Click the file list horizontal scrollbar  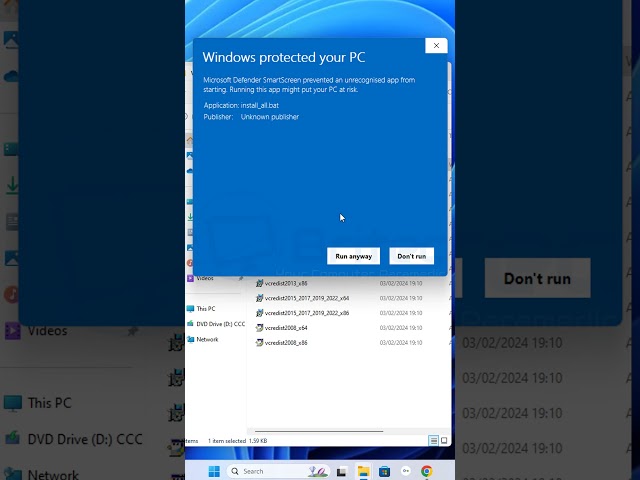pyautogui.click(x=319, y=431)
